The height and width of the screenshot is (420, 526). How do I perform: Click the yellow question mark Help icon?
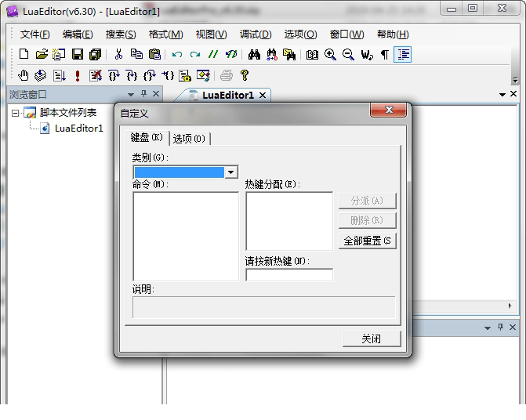click(245, 75)
